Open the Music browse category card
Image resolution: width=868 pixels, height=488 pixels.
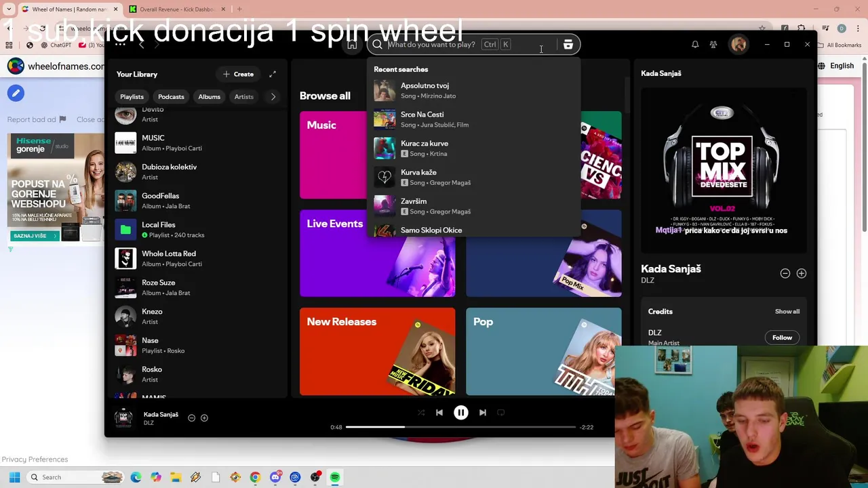[x=333, y=155]
